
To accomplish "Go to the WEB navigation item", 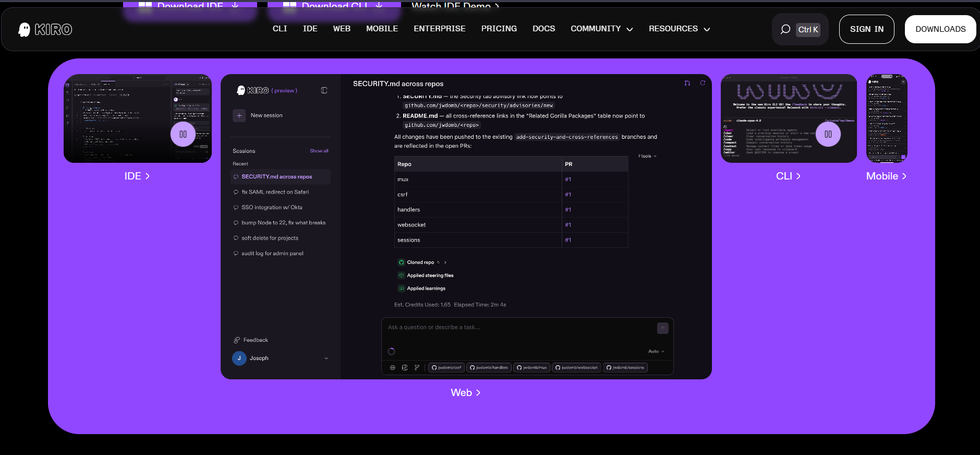I will (x=342, y=29).
